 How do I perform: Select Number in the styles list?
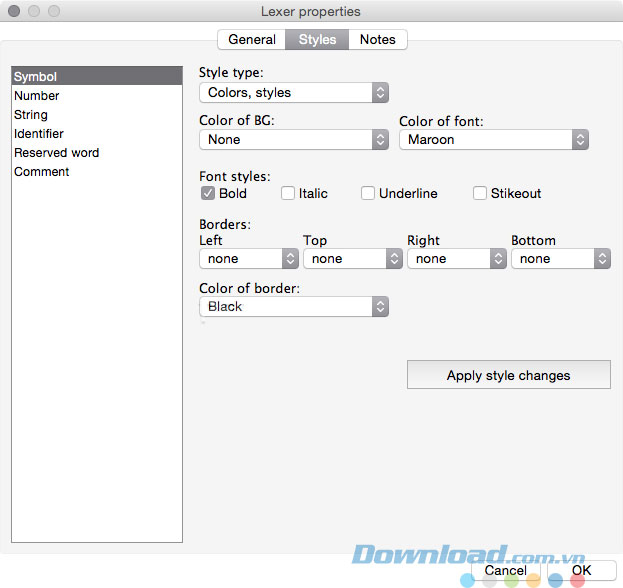pos(37,96)
